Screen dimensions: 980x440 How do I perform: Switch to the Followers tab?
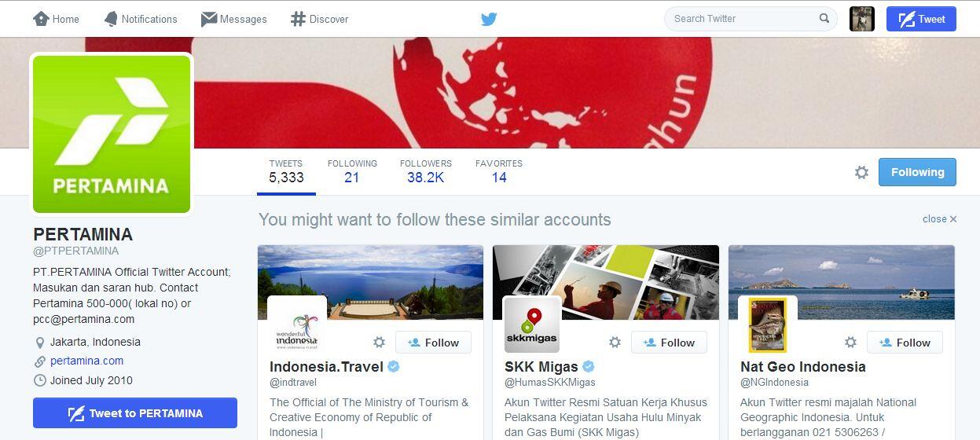click(426, 171)
